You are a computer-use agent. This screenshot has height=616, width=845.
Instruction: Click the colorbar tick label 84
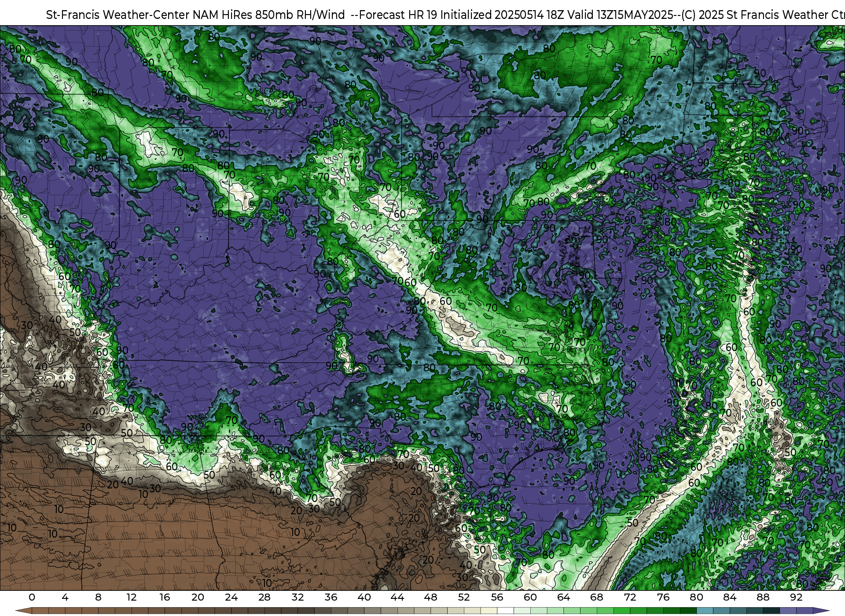pos(730,597)
